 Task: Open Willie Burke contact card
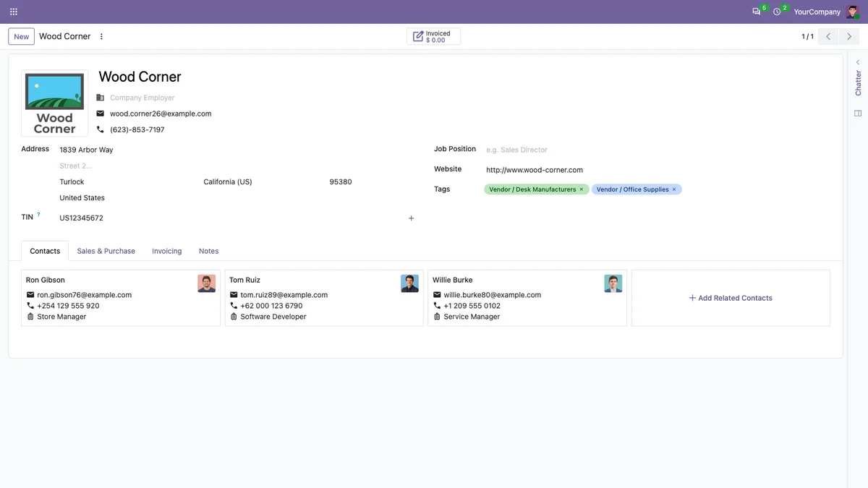527,298
